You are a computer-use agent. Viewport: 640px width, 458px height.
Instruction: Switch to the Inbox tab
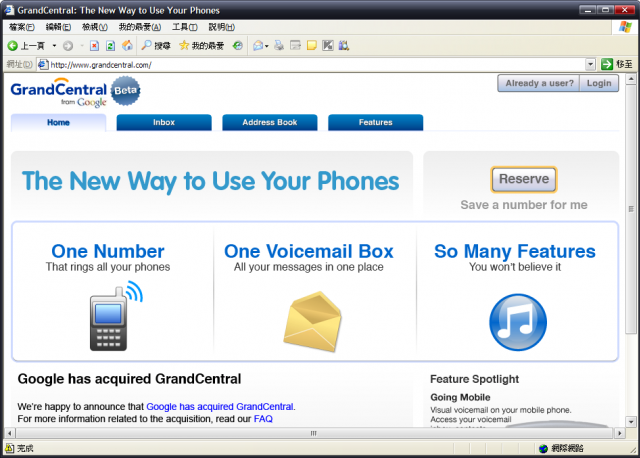tap(164, 122)
